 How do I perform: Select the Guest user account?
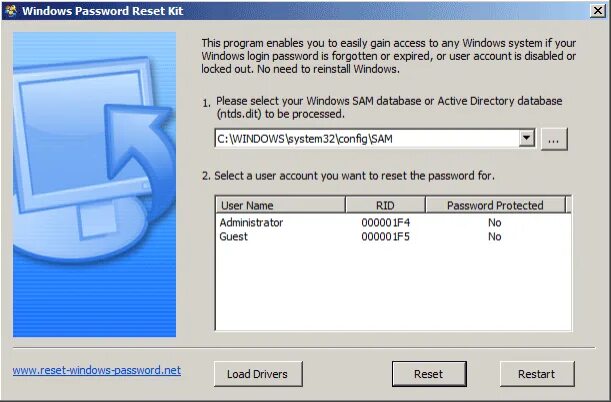coord(233,236)
